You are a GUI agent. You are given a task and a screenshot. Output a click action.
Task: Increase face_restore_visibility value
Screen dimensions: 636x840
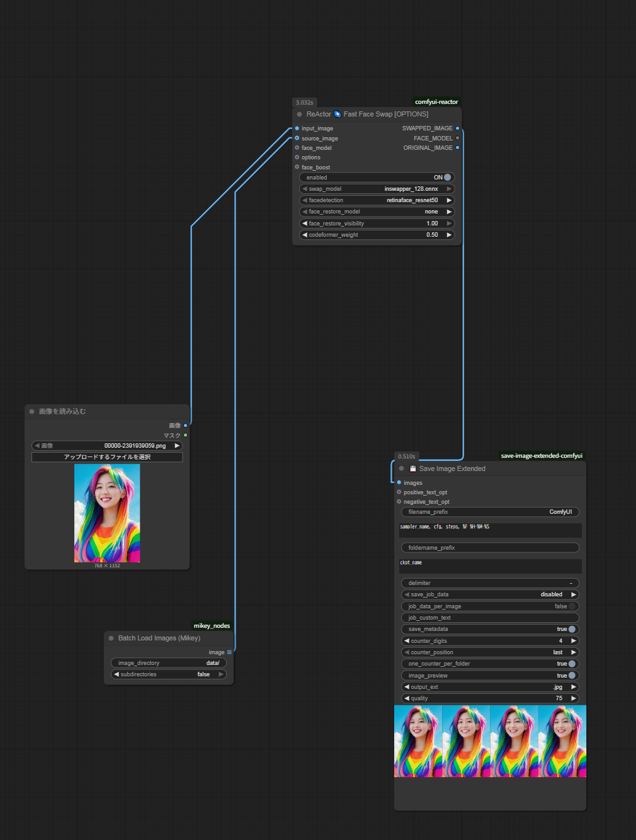point(449,224)
